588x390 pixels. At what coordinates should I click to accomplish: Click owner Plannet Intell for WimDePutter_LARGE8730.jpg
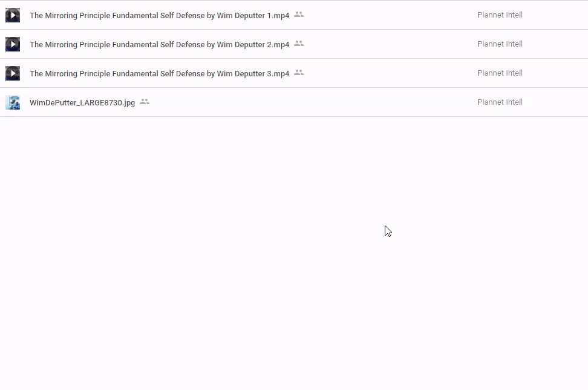[500, 102]
